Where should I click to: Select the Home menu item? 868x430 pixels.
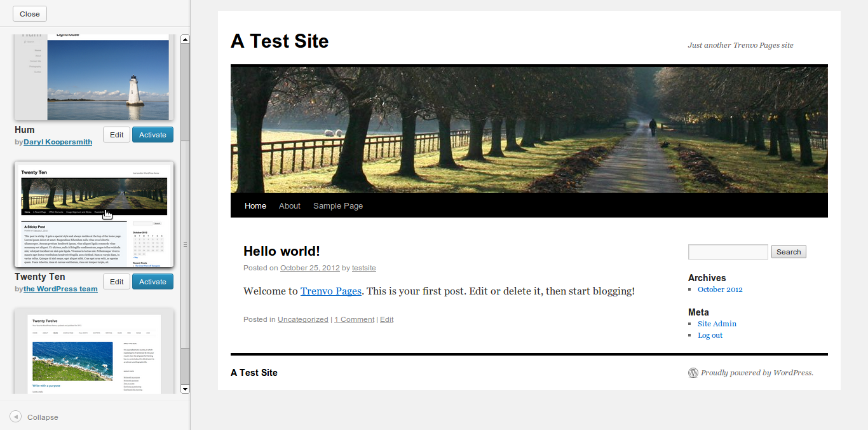coord(255,205)
